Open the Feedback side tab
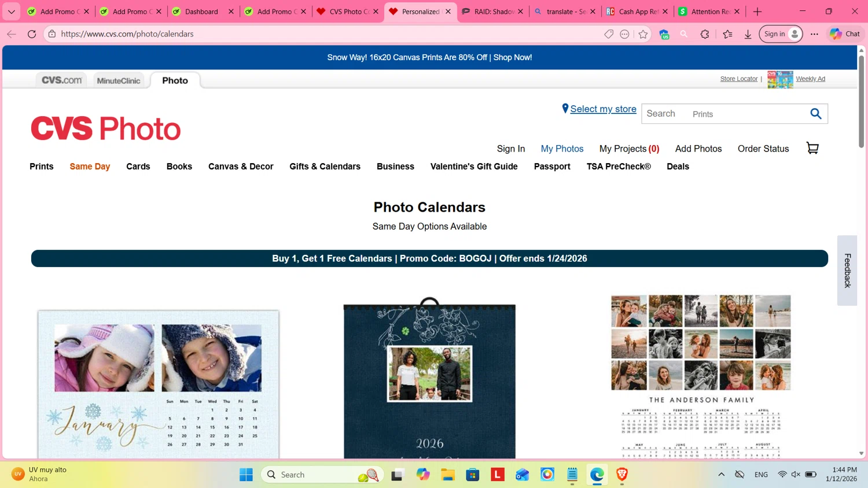Screen dimensions: 868x488 click(847, 271)
